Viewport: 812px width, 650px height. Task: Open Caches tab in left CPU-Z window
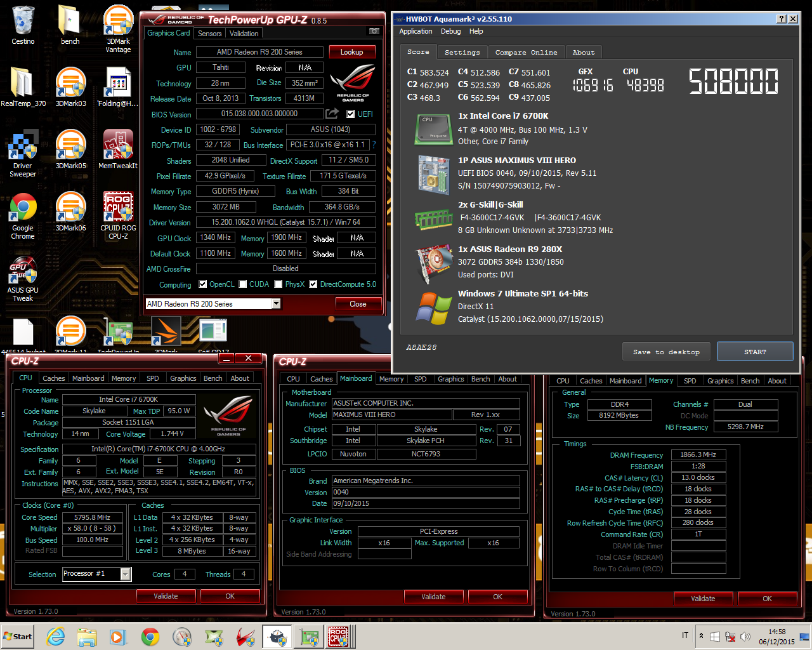coord(54,378)
